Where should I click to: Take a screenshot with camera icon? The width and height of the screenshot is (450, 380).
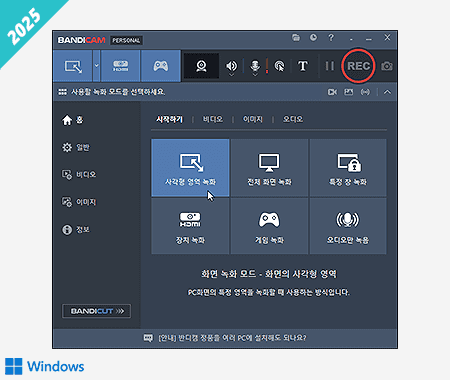[x=387, y=66]
